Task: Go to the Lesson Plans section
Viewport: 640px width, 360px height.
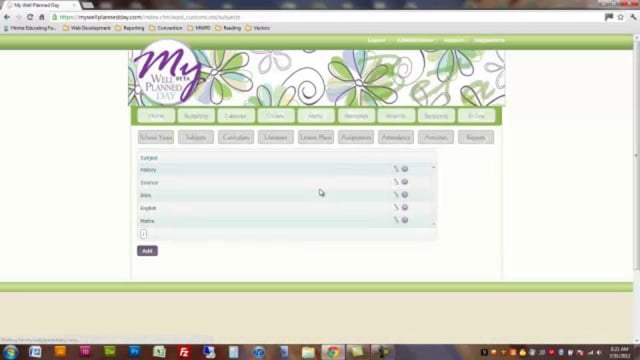Action: 316,138
